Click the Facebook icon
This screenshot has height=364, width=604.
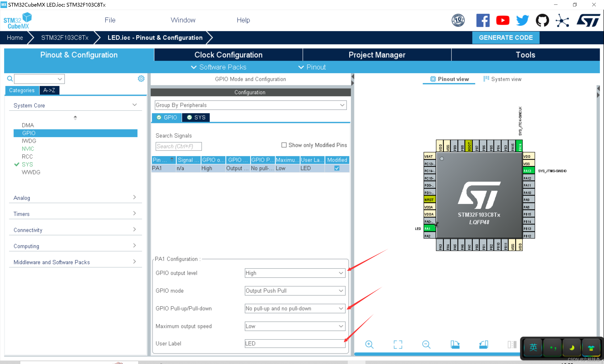tap(483, 20)
